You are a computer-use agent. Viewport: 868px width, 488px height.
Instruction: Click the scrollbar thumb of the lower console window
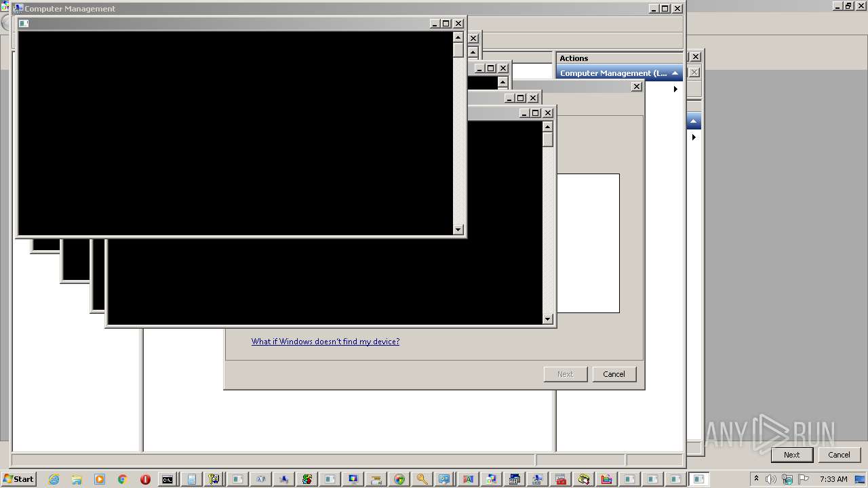548,140
